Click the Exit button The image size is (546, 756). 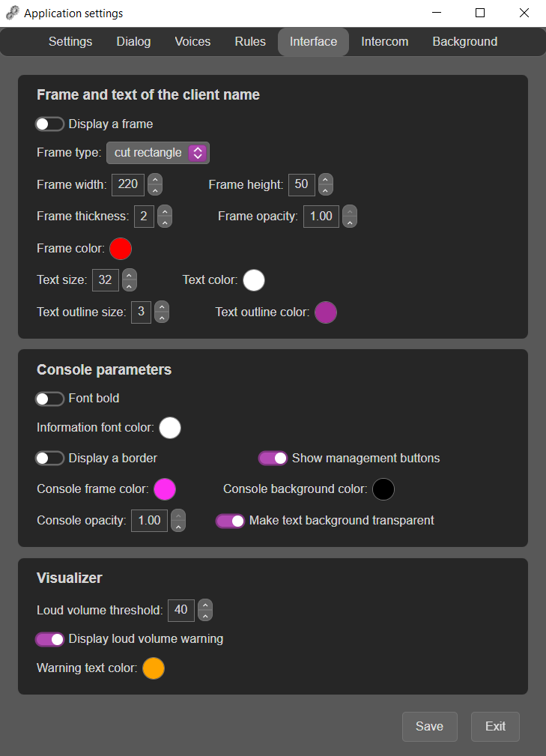click(495, 726)
